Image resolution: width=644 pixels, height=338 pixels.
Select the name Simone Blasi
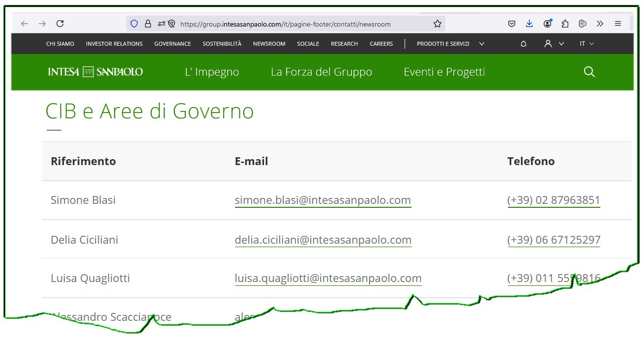(83, 200)
